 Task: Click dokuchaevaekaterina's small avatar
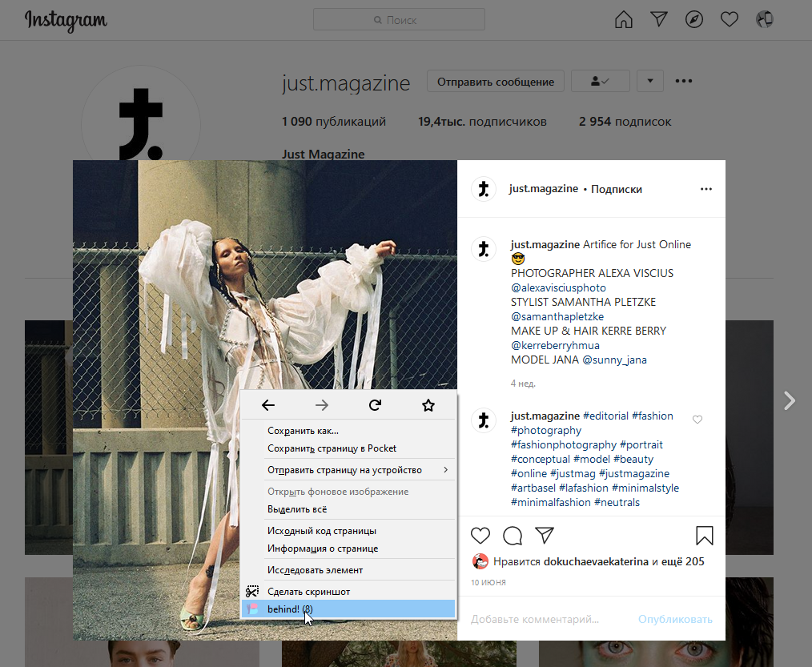(x=480, y=561)
